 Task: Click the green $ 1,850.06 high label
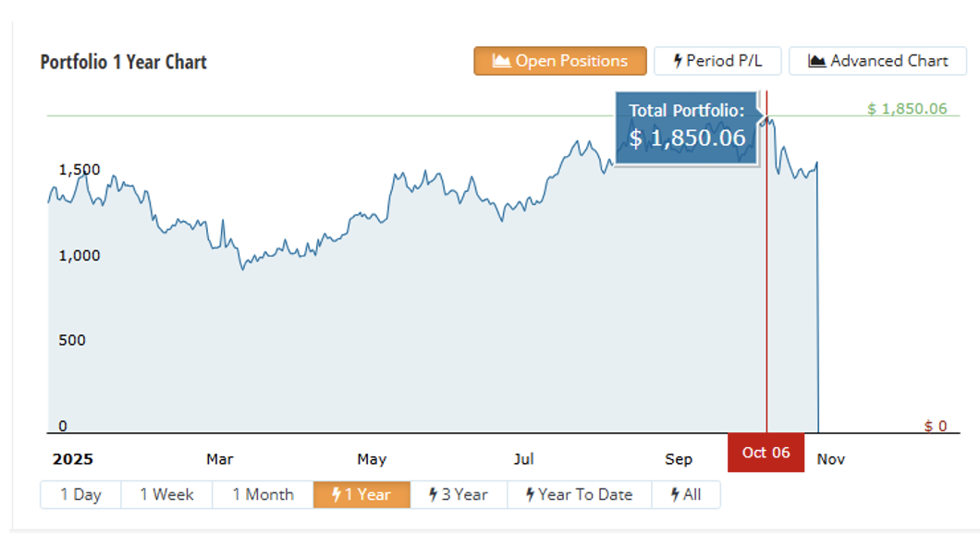907,108
